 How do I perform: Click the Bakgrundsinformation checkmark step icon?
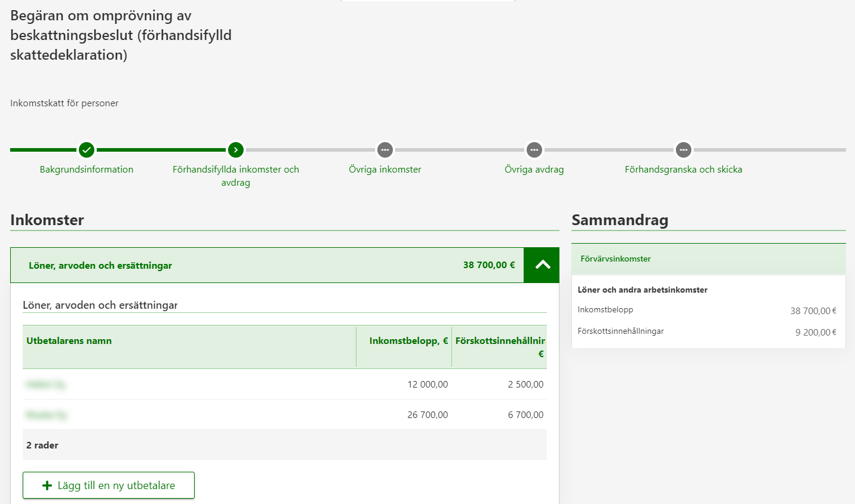(x=87, y=150)
